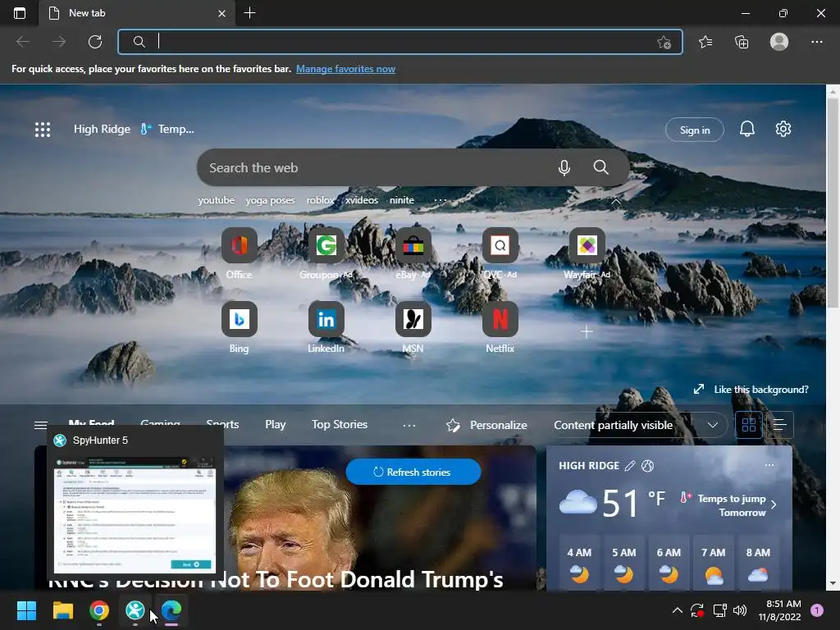Click Manage favorites now link

point(345,69)
